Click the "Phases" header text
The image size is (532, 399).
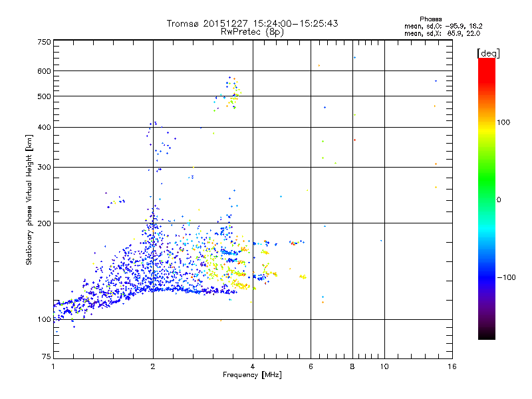pos(430,19)
